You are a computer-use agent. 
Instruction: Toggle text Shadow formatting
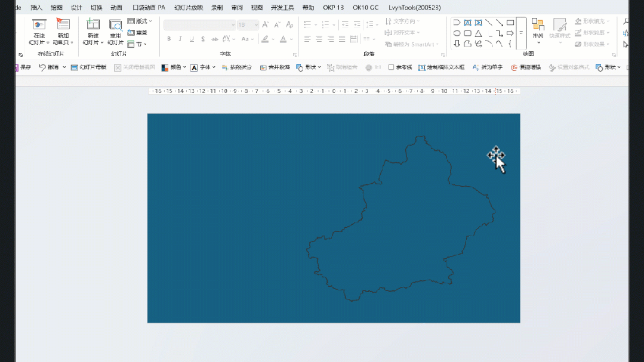[x=203, y=39]
